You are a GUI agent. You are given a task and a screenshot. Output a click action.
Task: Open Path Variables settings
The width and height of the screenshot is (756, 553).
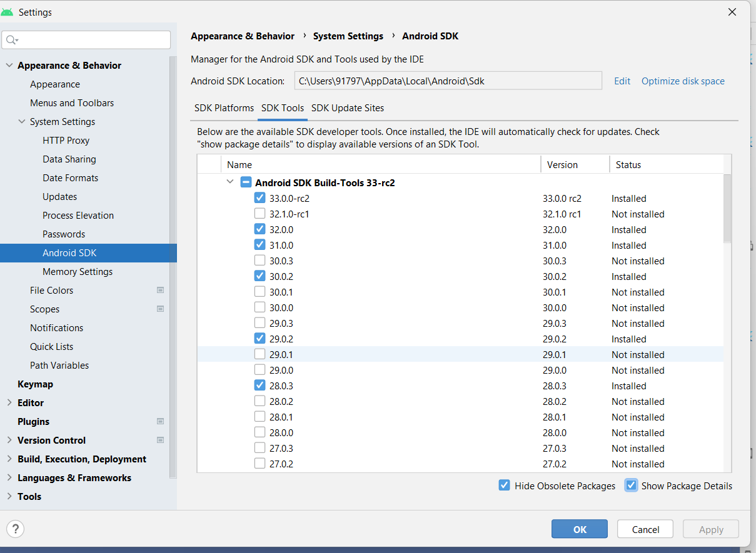(x=59, y=365)
